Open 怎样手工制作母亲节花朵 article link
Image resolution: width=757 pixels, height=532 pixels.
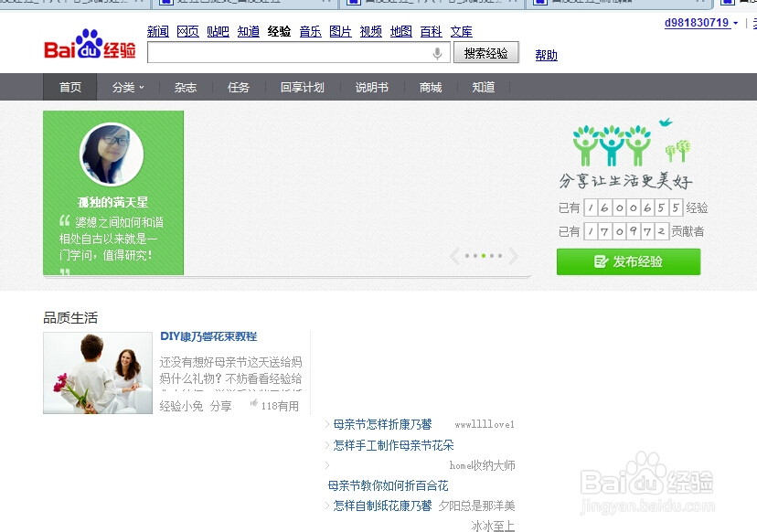393,445
